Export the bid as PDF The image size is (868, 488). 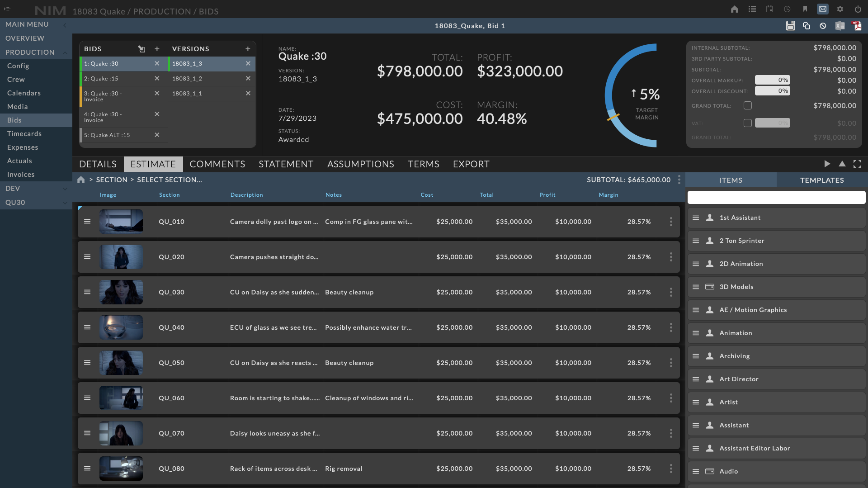click(x=858, y=26)
